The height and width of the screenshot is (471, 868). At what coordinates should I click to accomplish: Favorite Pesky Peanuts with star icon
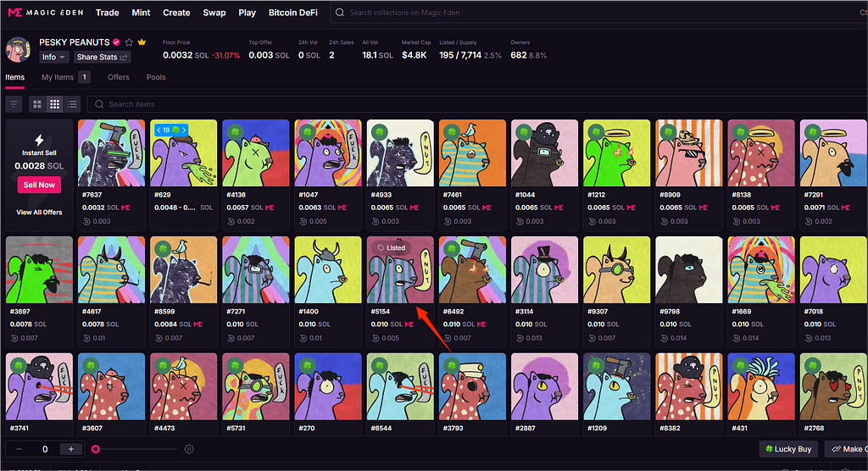(129, 42)
